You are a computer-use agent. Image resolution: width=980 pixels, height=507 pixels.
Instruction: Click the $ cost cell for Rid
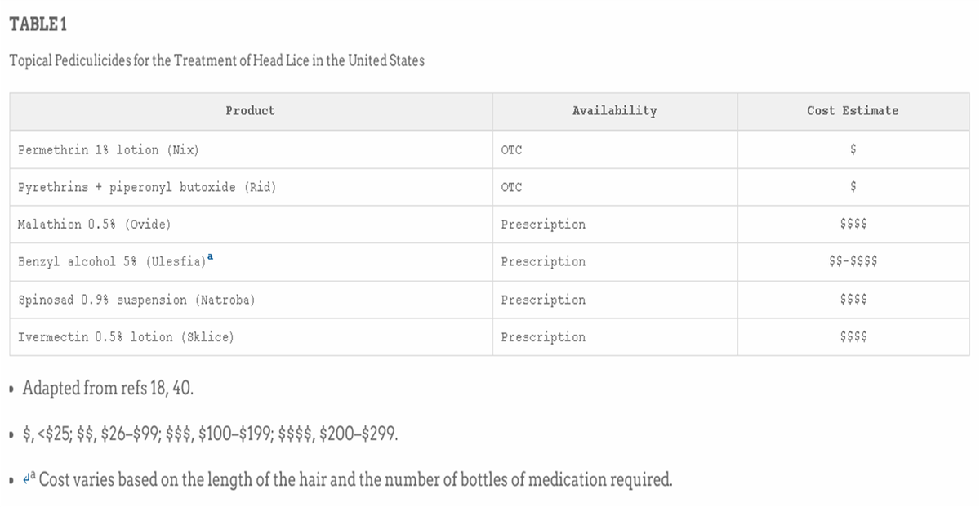[853, 187]
